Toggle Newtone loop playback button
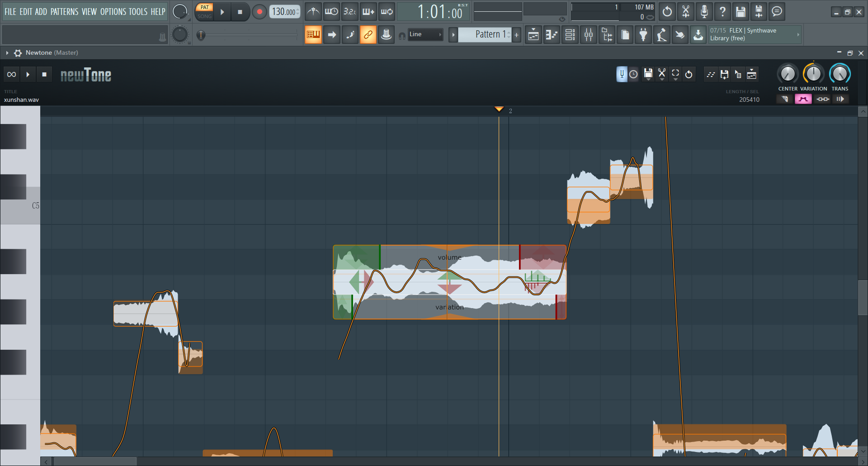The height and width of the screenshot is (466, 868). tap(12, 74)
